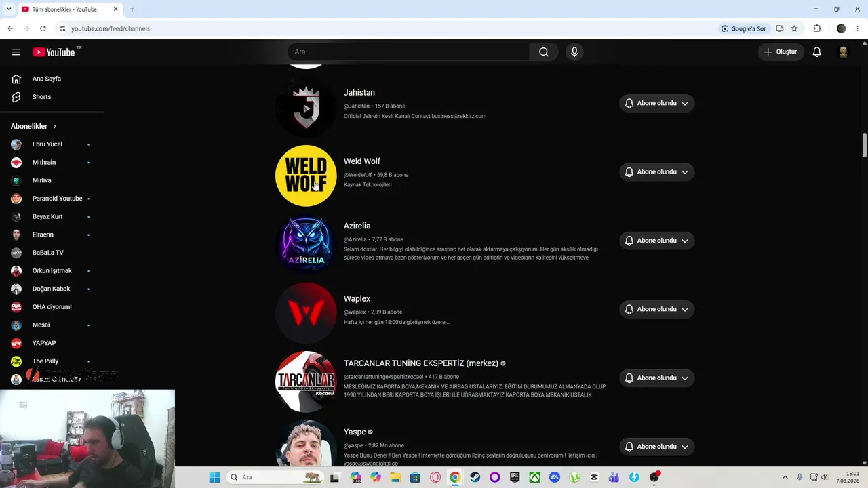Click the Weld Wolf channel title
The height and width of the screenshot is (488, 868).
(x=362, y=161)
